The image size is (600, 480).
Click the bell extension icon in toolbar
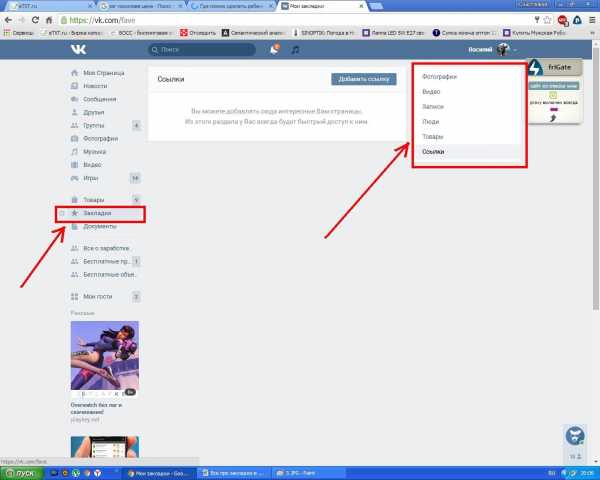[577, 20]
